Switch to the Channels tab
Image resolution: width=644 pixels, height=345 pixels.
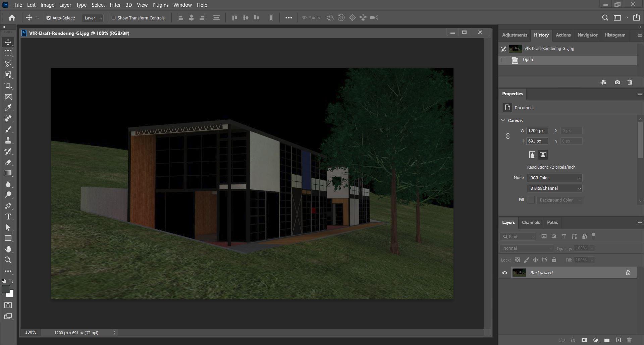531,223
